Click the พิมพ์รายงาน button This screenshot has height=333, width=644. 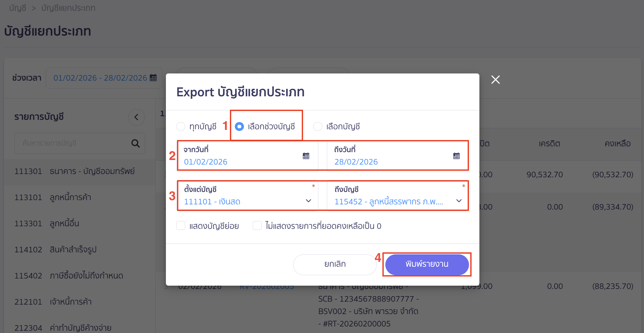click(427, 264)
